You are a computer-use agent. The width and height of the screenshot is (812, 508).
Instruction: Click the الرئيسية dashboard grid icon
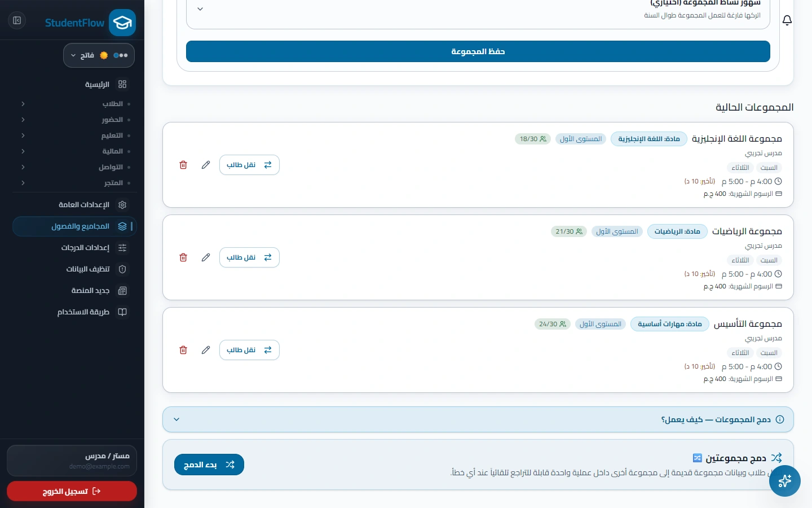122,84
